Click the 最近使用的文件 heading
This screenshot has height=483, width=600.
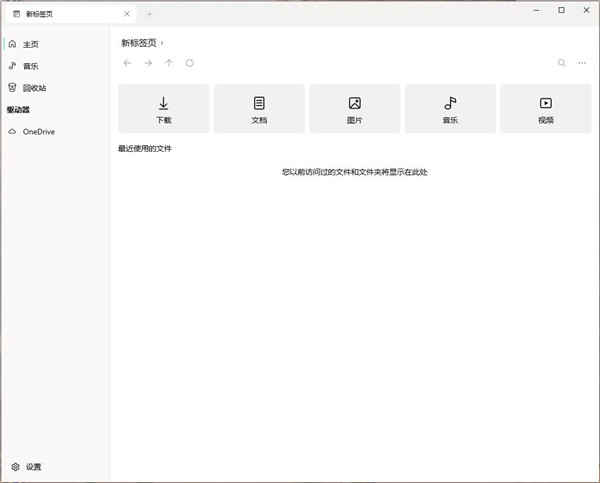click(x=145, y=148)
